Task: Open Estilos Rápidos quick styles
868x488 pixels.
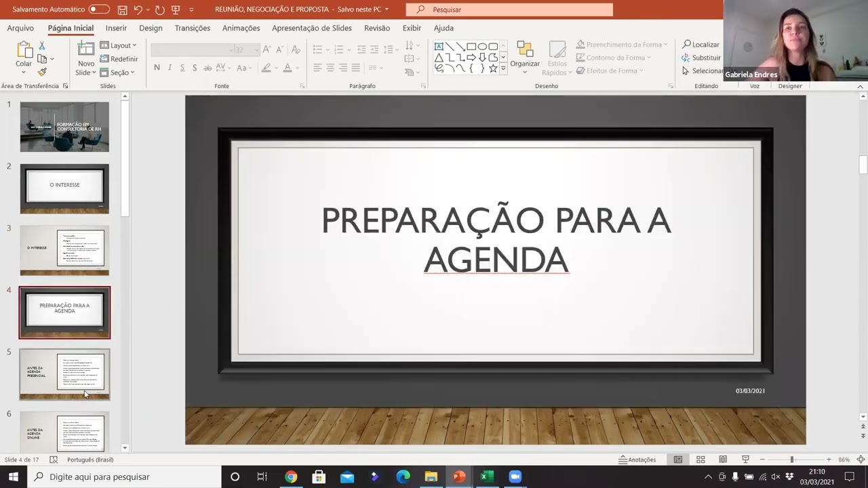Action: 557,58
